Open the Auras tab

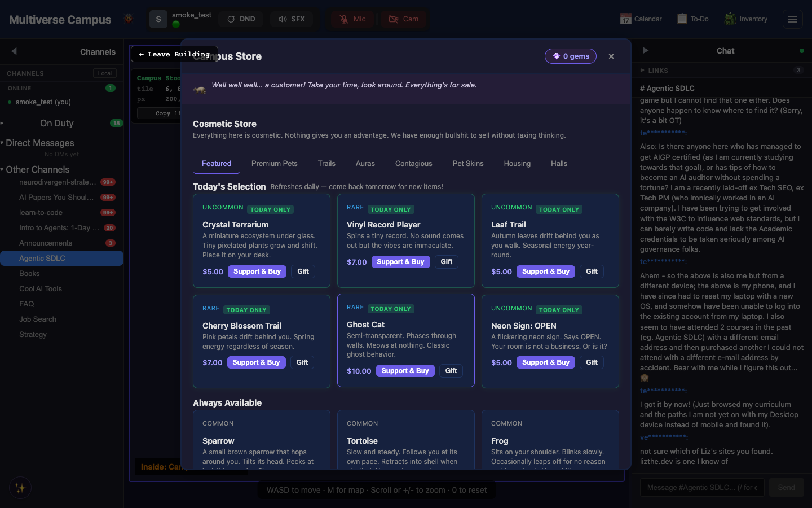(x=365, y=164)
